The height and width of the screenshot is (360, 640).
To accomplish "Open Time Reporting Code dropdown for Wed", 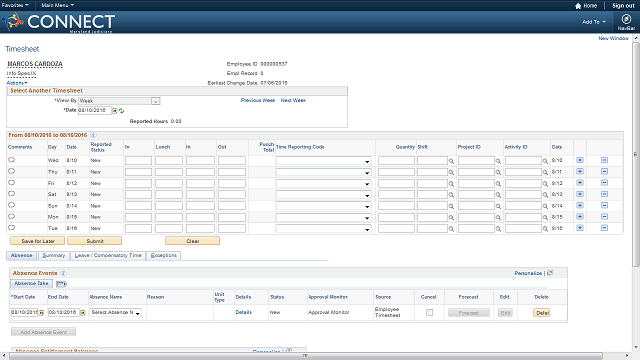I will click(x=323, y=161).
